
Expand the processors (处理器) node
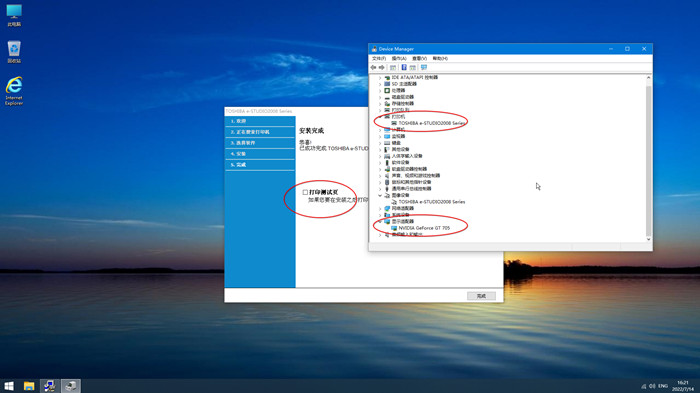(x=380, y=91)
